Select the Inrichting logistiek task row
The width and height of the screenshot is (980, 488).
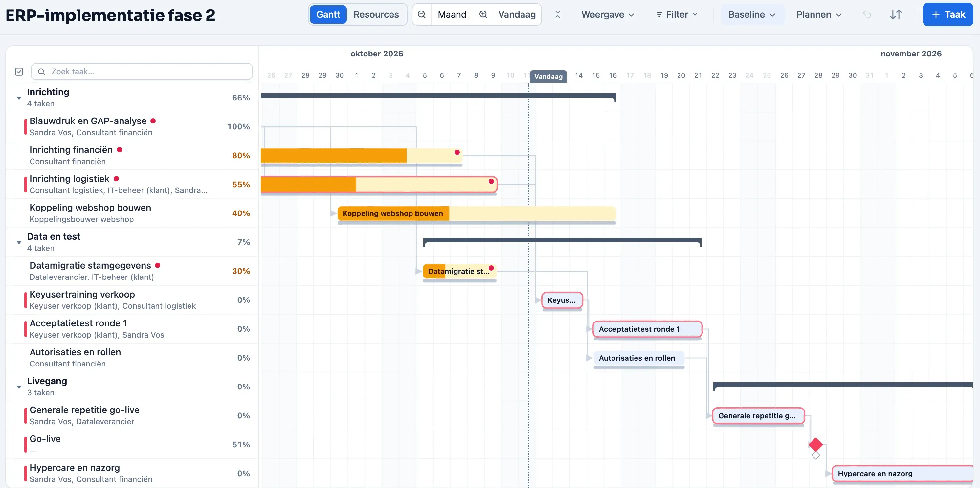132,185
